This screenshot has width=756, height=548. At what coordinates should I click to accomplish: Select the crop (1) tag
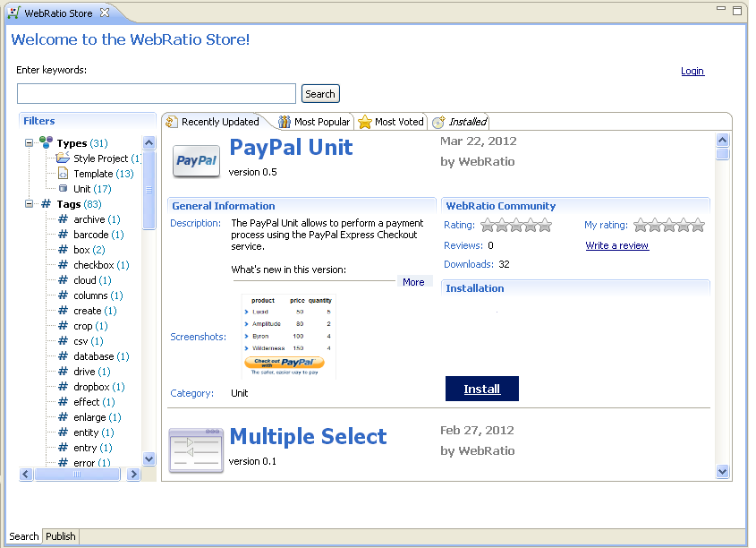point(90,326)
